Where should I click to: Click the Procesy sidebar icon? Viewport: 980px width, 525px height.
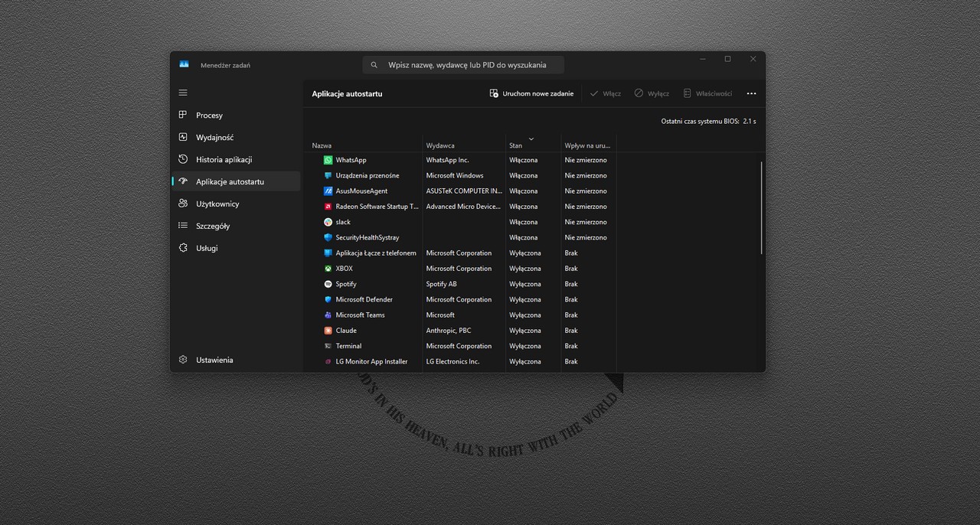pos(183,115)
